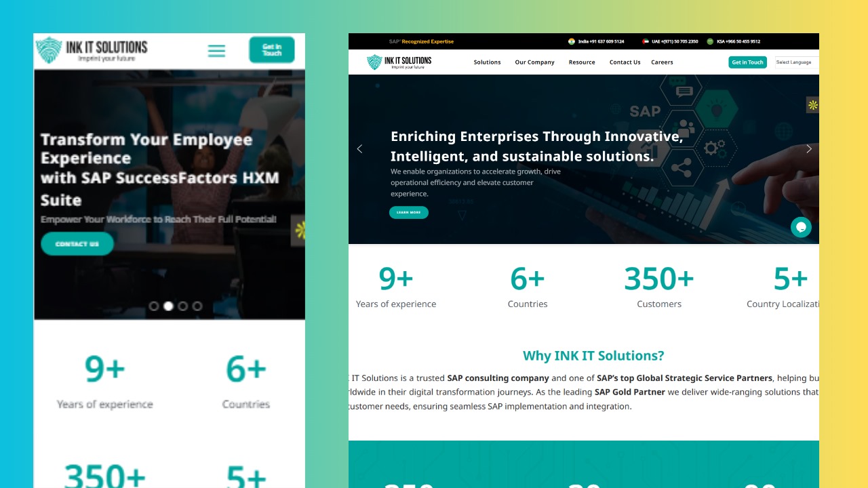Open the hamburger menu in mobile view
Screen dimensions: 868x488
point(216,51)
